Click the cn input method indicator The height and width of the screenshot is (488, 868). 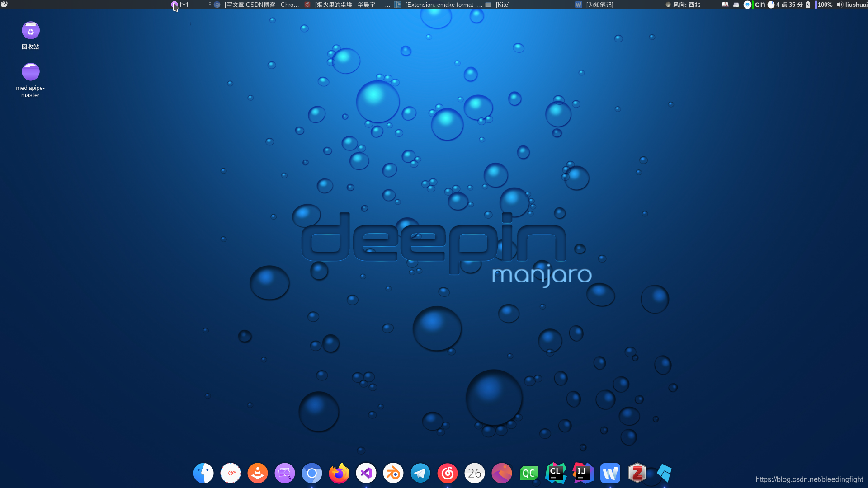[760, 5]
